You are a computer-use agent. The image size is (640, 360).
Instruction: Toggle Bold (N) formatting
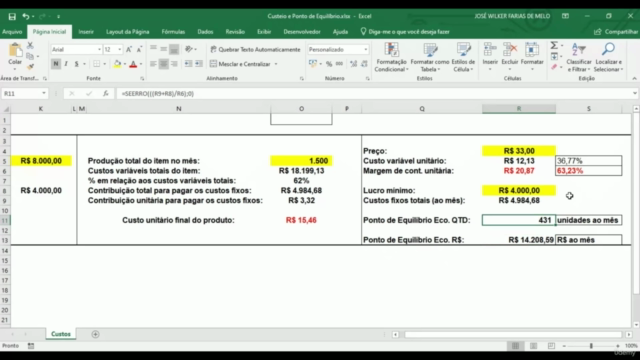click(x=56, y=64)
